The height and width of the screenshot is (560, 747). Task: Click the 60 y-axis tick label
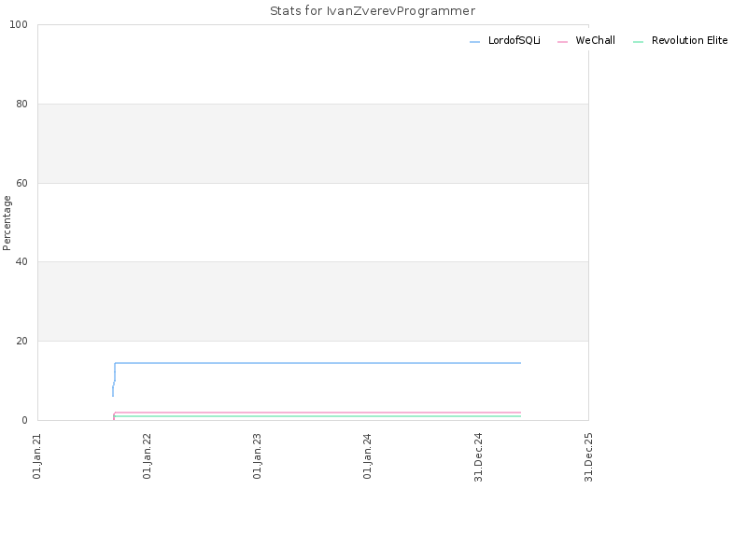click(x=21, y=183)
